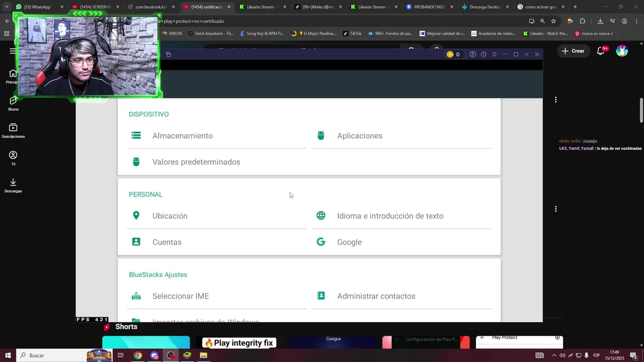Open YouTube Tú sidebar item
The image size is (644, 362).
pos(13,158)
